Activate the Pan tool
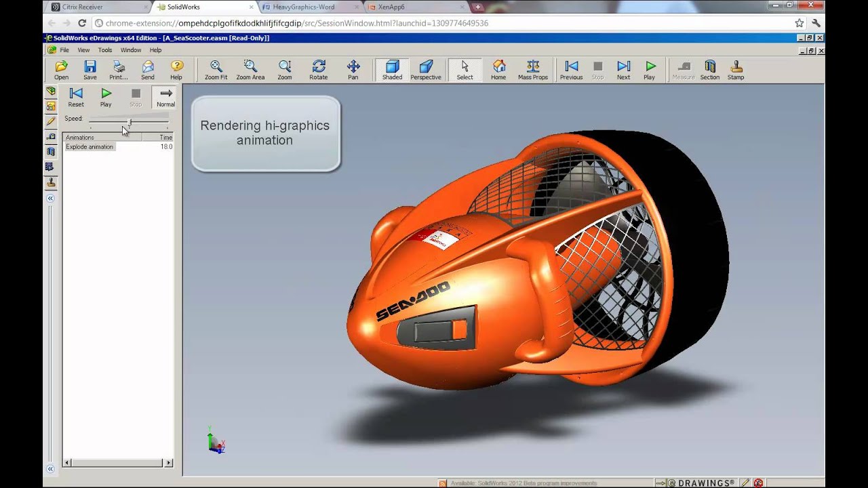Screen dimensions: 868x488 353,70
